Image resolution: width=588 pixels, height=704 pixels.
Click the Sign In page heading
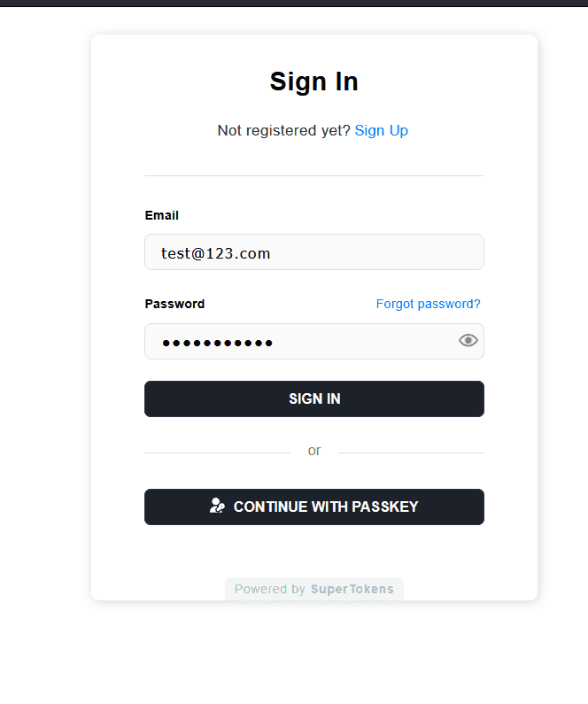click(x=314, y=81)
